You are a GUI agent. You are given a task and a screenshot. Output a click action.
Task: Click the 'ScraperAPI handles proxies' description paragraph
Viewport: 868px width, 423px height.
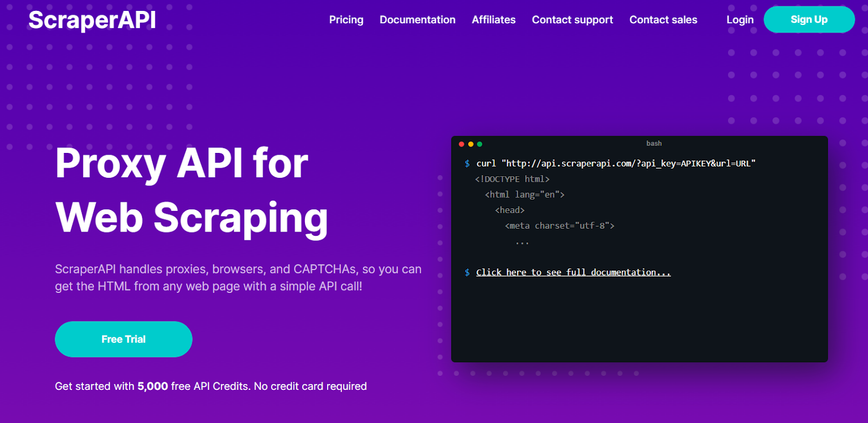pyautogui.click(x=238, y=278)
